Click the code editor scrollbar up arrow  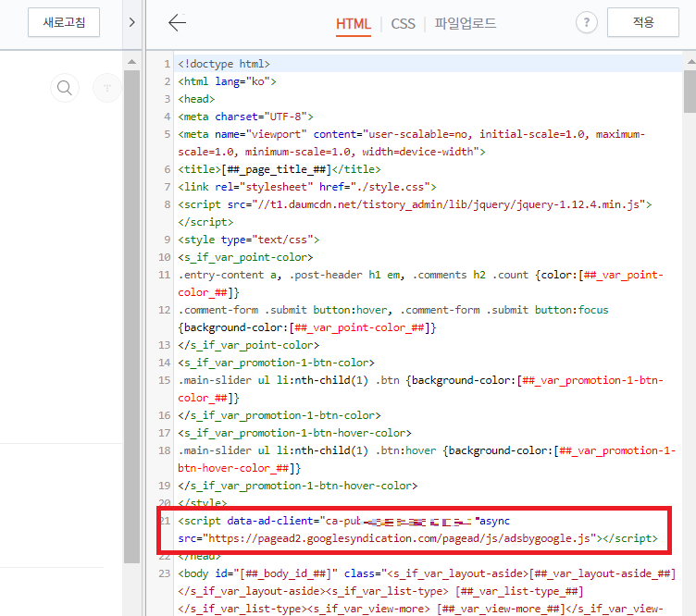691,62
